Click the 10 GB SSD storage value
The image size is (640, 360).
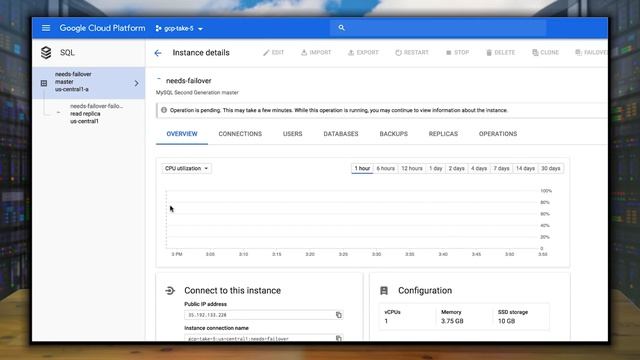[507, 321]
